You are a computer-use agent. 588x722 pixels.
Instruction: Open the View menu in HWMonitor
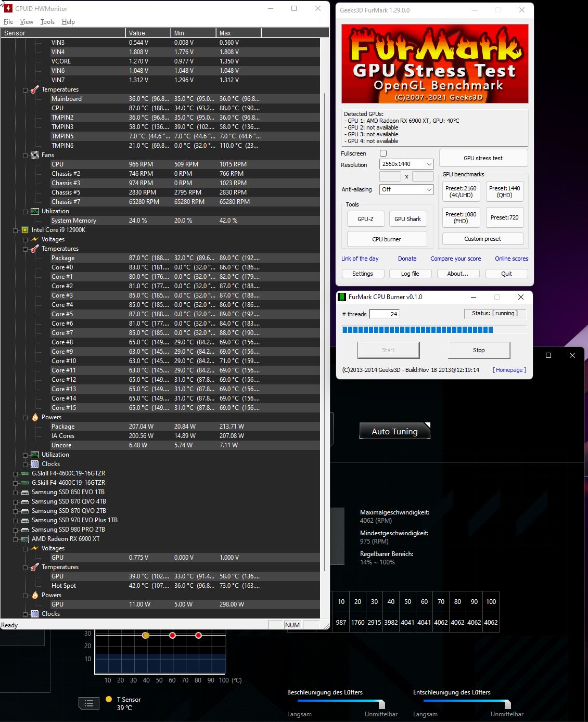[27, 22]
